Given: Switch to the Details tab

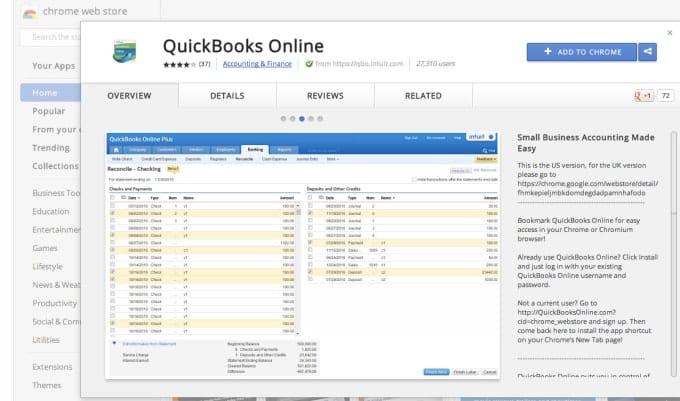Looking at the screenshot, I should pos(227,96).
